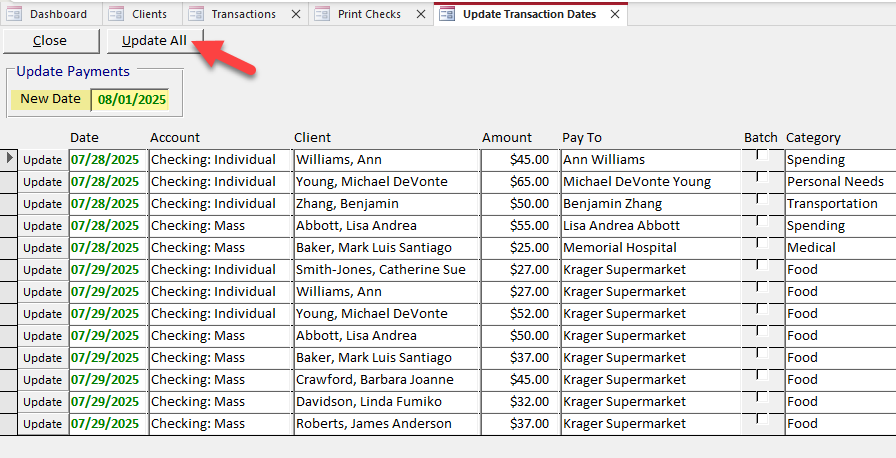Close the Transactions tab
Viewport: 896px width, 458px height.
point(295,15)
